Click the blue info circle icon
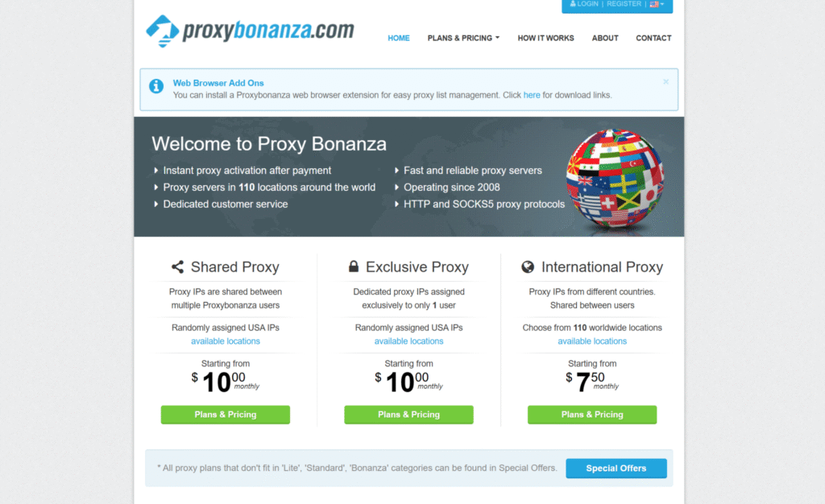The width and height of the screenshot is (825, 504). pos(157,87)
